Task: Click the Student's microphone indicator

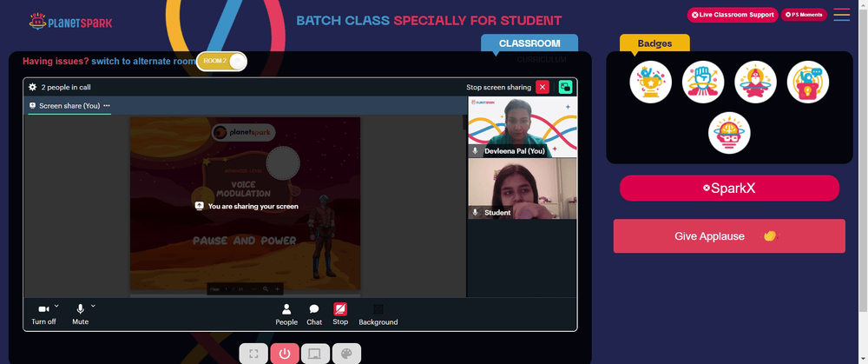Action: [475, 212]
